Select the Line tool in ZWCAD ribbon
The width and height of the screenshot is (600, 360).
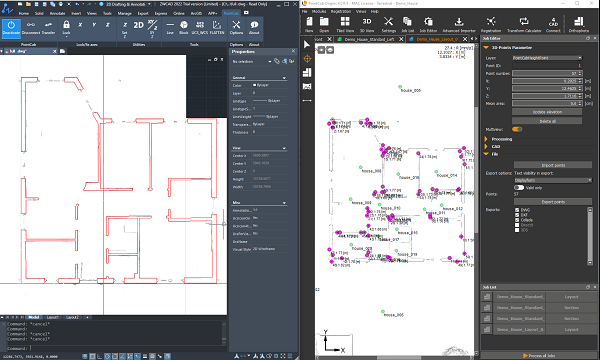tap(170, 28)
